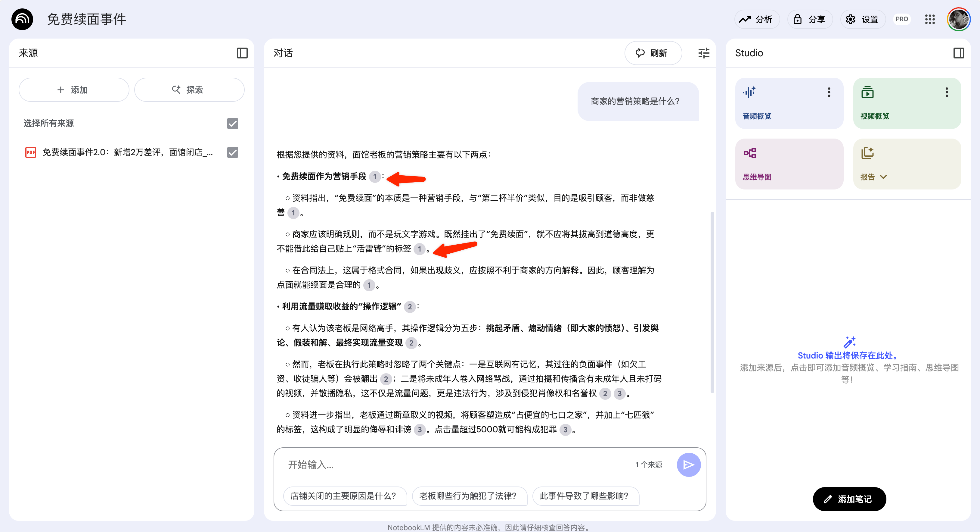This screenshot has width=980, height=532.
Task: Click the notebook title 免费续面事件
Action: (87, 19)
